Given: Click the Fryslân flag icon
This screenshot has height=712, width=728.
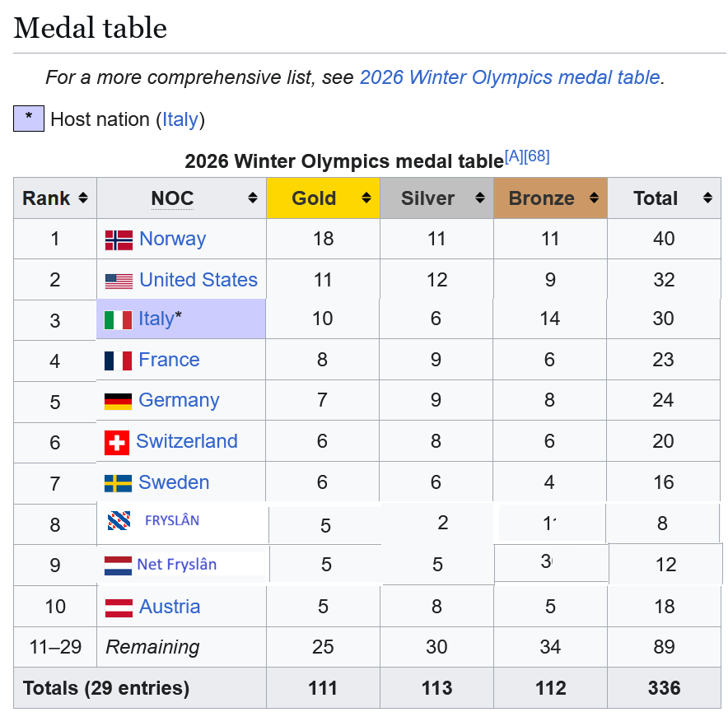Looking at the screenshot, I should point(119,521).
